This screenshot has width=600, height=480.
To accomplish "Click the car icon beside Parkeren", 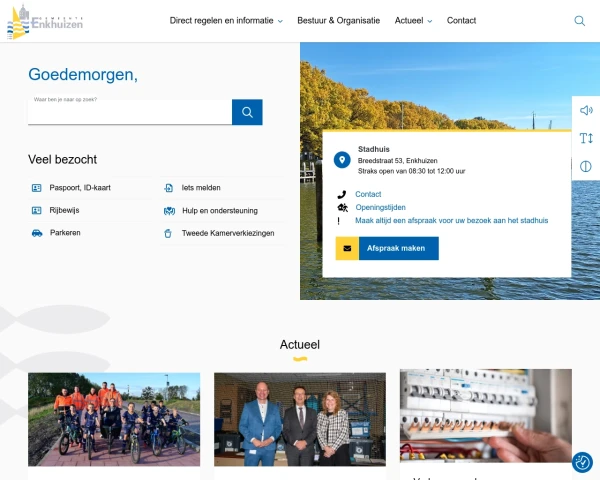I will 37,233.
